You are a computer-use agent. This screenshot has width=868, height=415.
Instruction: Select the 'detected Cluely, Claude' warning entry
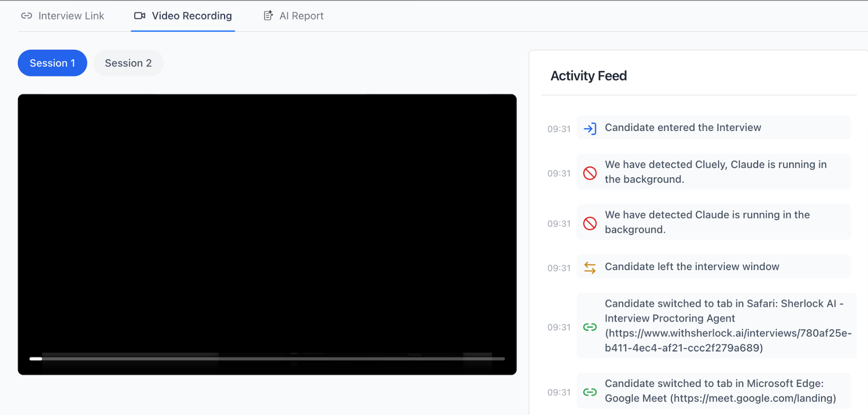[x=715, y=172]
